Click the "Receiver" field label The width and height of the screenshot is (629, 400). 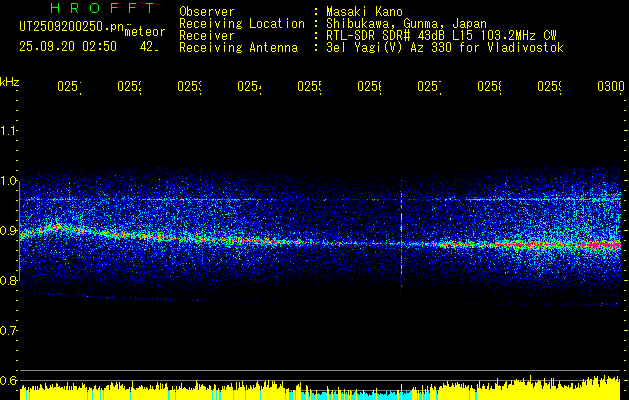coord(207,36)
